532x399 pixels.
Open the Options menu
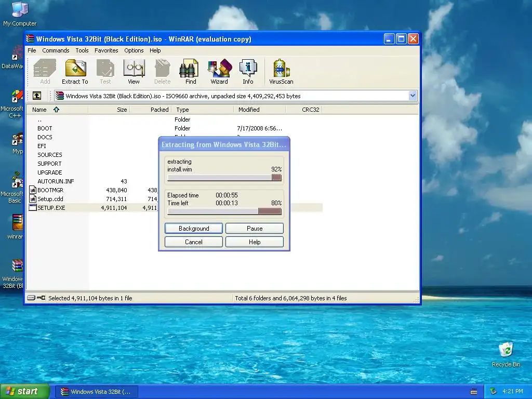coord(134,50)
